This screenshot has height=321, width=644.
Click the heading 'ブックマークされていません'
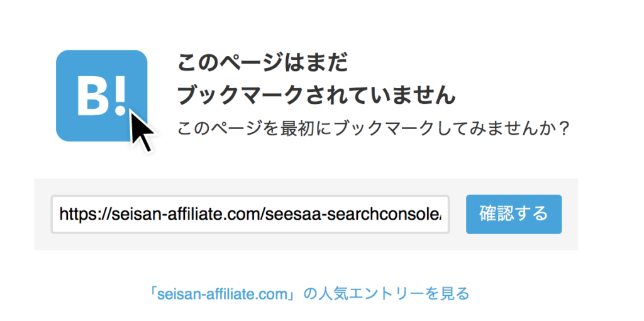point(316,96)
